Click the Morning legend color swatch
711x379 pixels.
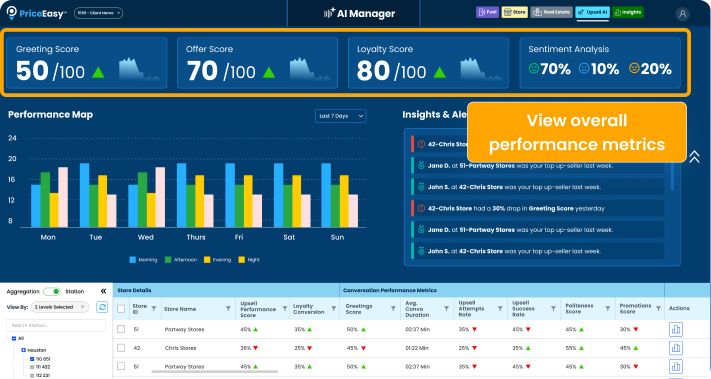[132, 260]
